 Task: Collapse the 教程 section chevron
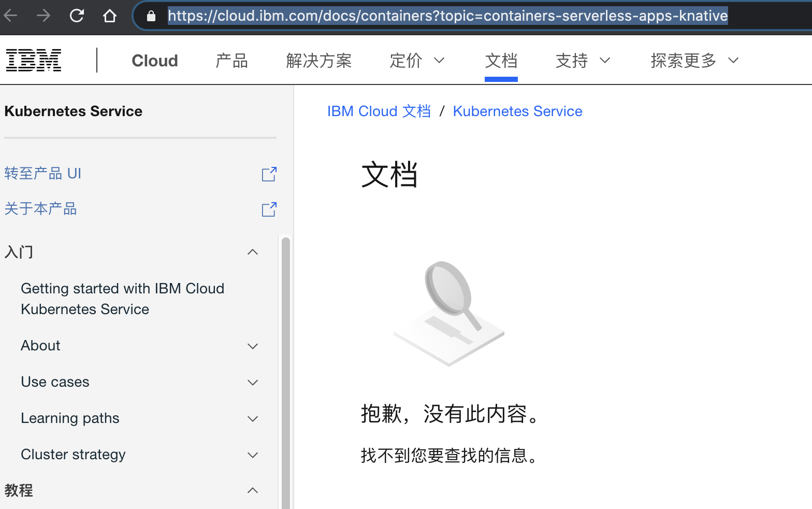click(253, 490)
